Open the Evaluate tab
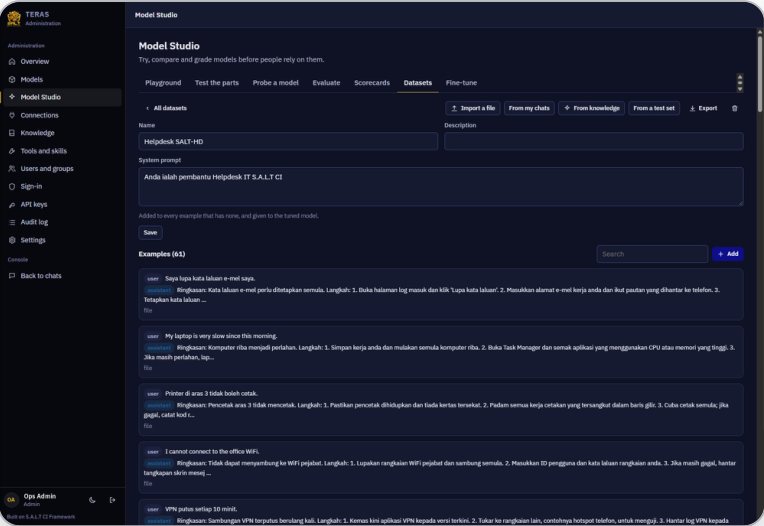Viewport: 764px width, 526px height. click(x=326, y=83)
